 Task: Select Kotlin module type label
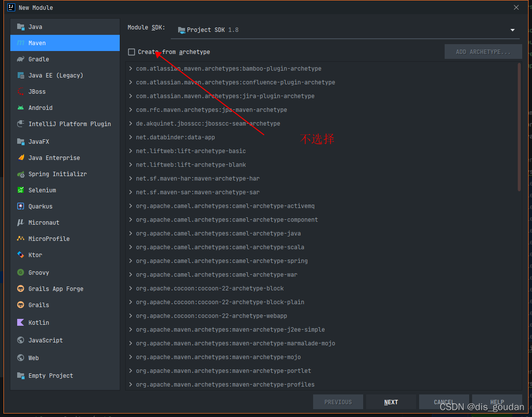point(39,322)
